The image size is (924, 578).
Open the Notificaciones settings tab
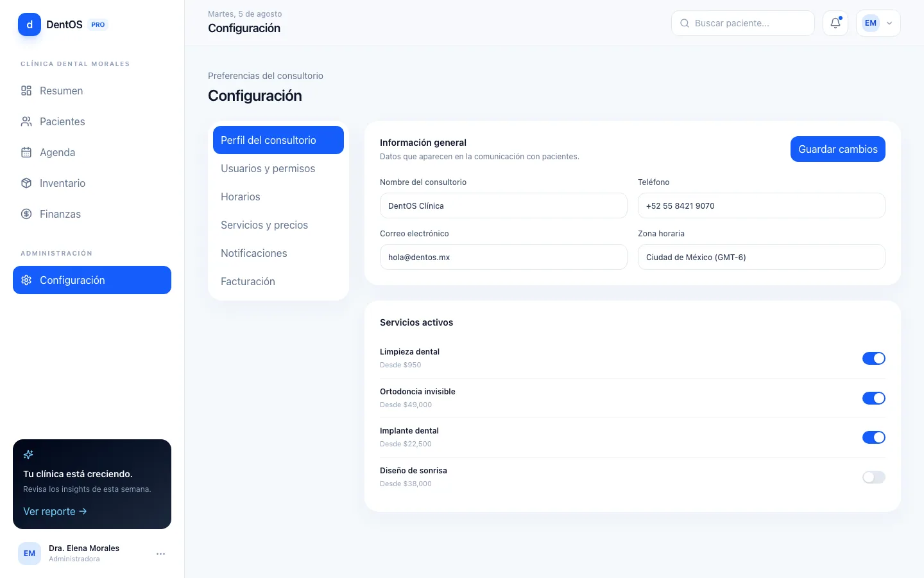click(278, 253)
